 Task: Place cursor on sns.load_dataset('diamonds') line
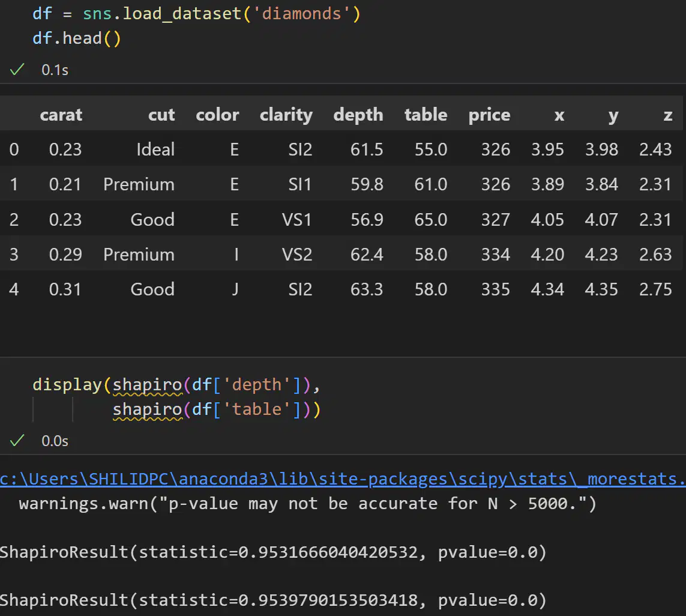(196, 14)
